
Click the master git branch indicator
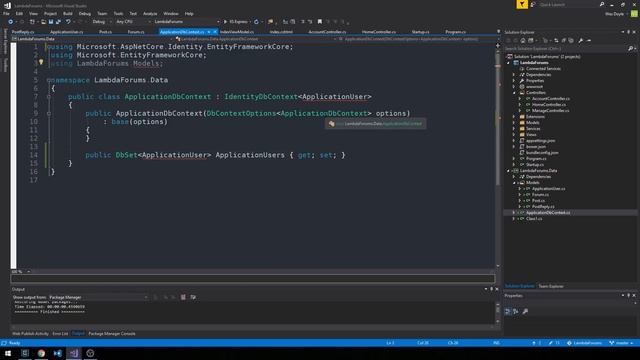pyautogui.click(x=621, y=343)
